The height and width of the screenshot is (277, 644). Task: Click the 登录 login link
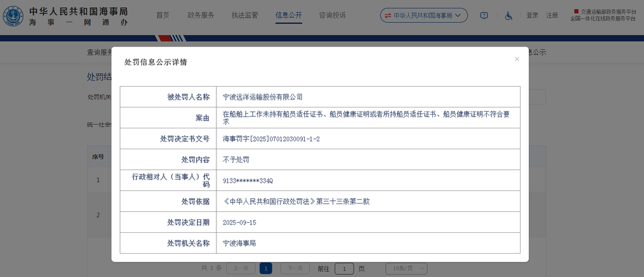[532, 16]
